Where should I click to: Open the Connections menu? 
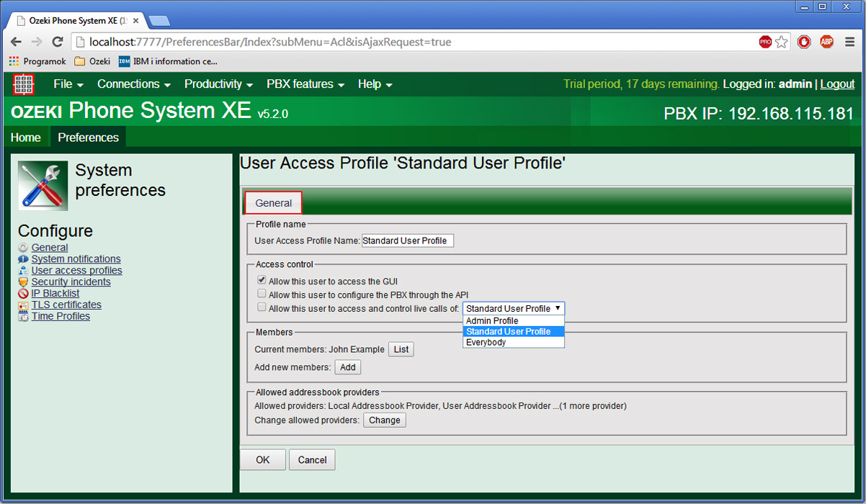click(134, 84)
